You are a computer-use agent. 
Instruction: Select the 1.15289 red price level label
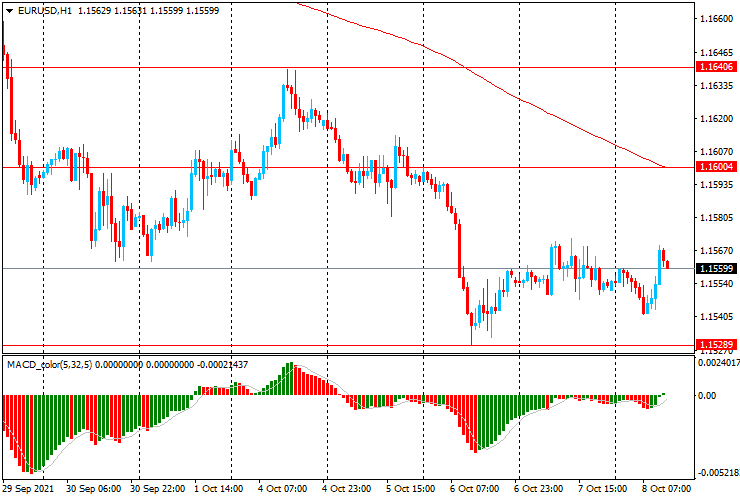pyautogui.click(x=716, y=345)
